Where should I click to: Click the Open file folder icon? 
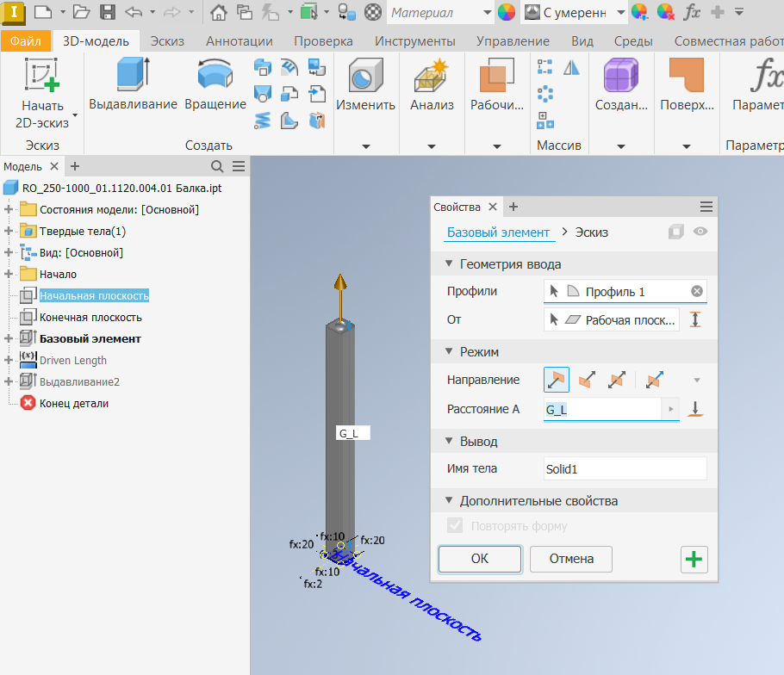click(x=81, y=12)
